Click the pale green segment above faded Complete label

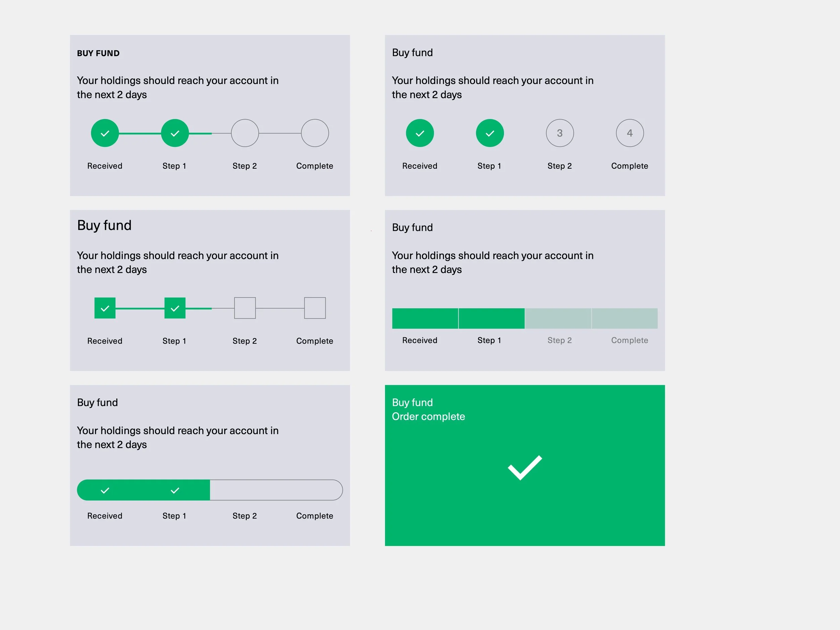point(624,318)
